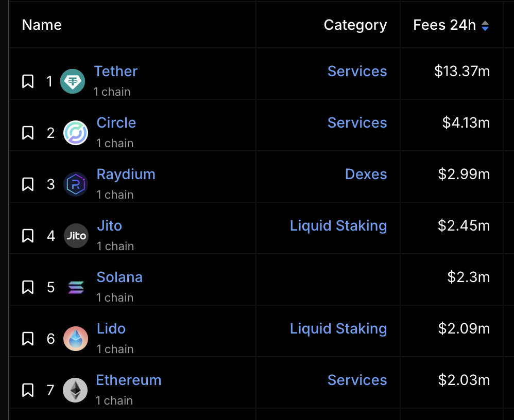
Task: Open Circle's Services category link
Action: click(357, 122)
